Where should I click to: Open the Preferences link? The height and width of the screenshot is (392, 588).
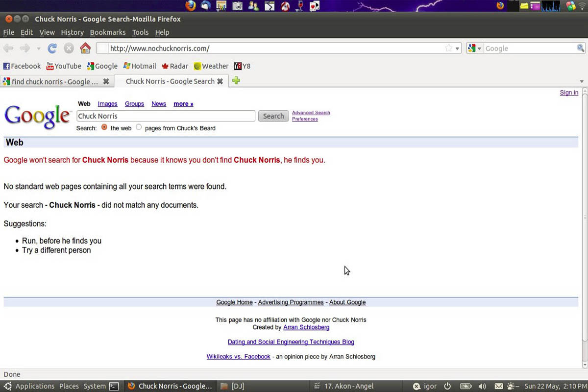(305, 119)
